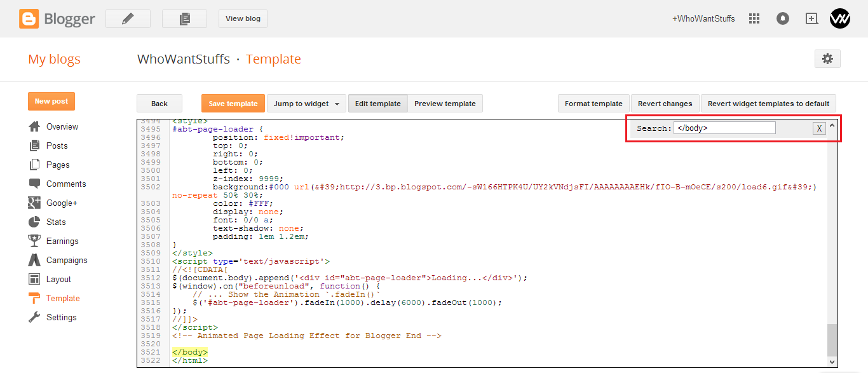Click the WhoWantStuffs blog title
868x373 pixels.
[x=184, y=59]
